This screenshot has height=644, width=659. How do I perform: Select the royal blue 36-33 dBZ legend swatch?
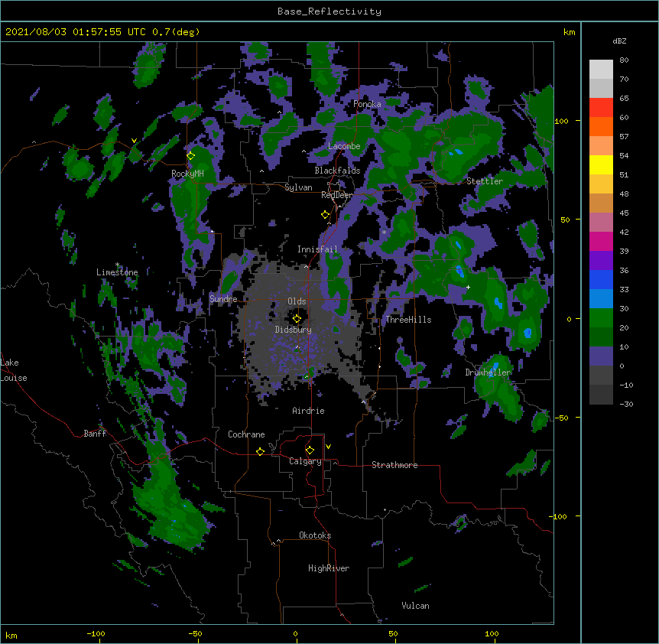click(601, 279)
